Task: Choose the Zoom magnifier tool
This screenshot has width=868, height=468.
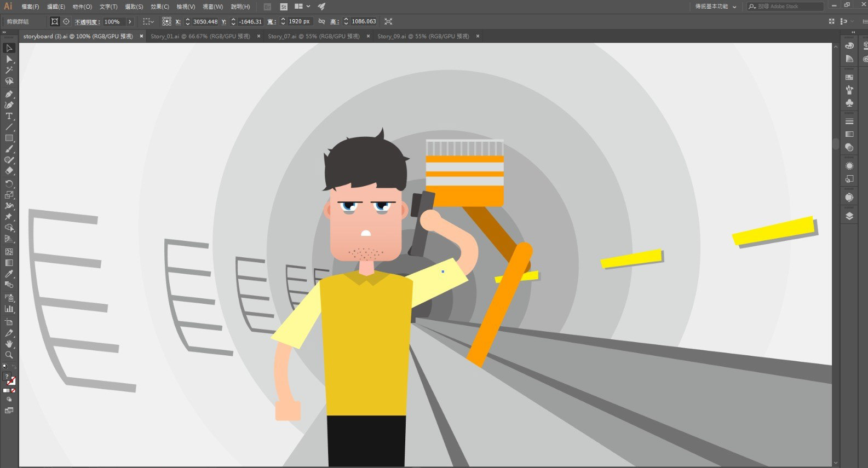Action: coord(9,355)
